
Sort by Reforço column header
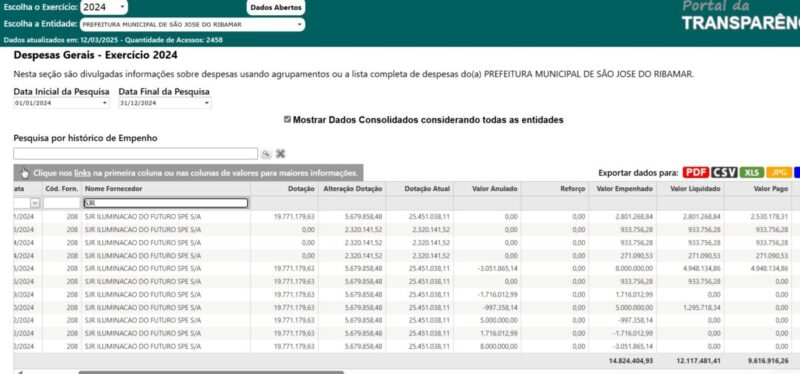[572, 189]
